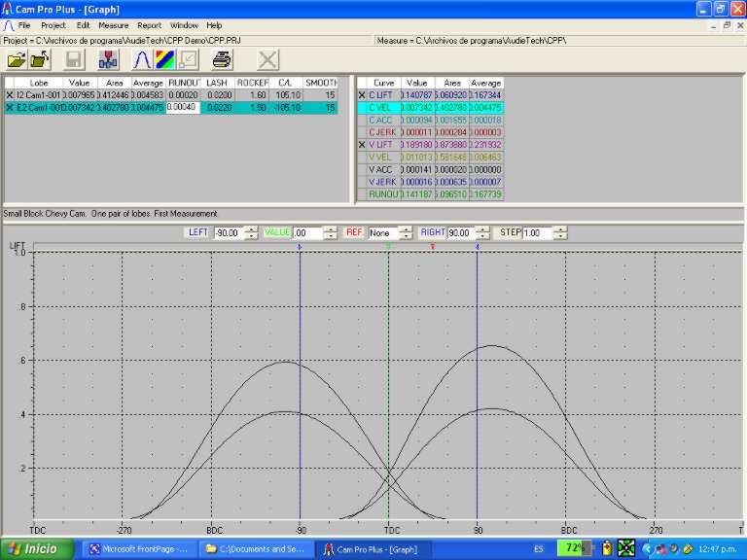747x560 pixels.
Task: Click the printer icon in toolbar
Action: [x=222, y=60]
